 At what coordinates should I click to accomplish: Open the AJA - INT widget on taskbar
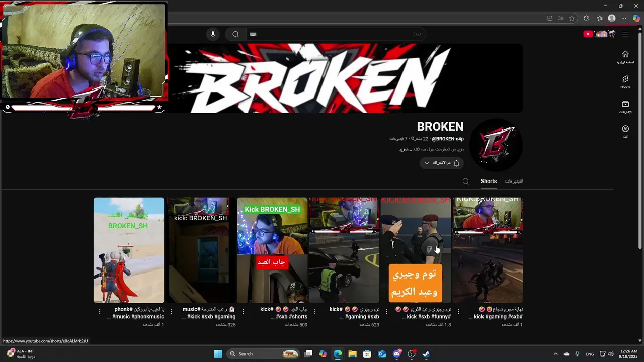pos(21,354)
